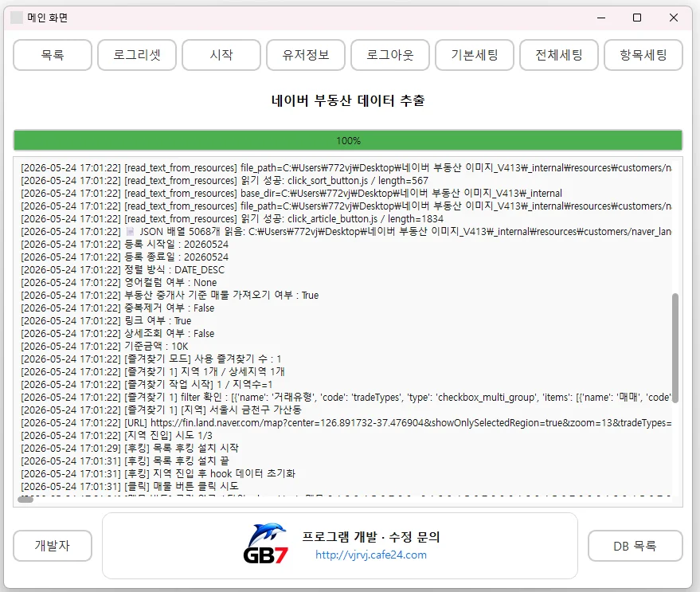700x592 pixels.
Task: Select log line 'click_sort_button.js / length=567'
Action: coord(225,181)
